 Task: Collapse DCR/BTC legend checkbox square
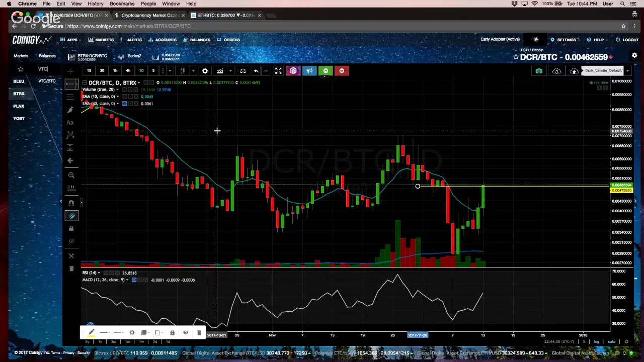(85, 83)
